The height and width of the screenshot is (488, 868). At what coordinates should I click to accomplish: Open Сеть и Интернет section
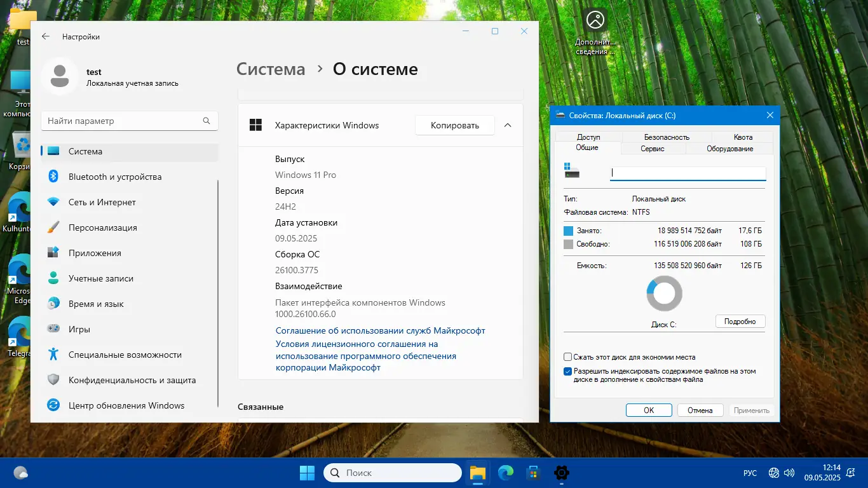click(x=102, y=202)
